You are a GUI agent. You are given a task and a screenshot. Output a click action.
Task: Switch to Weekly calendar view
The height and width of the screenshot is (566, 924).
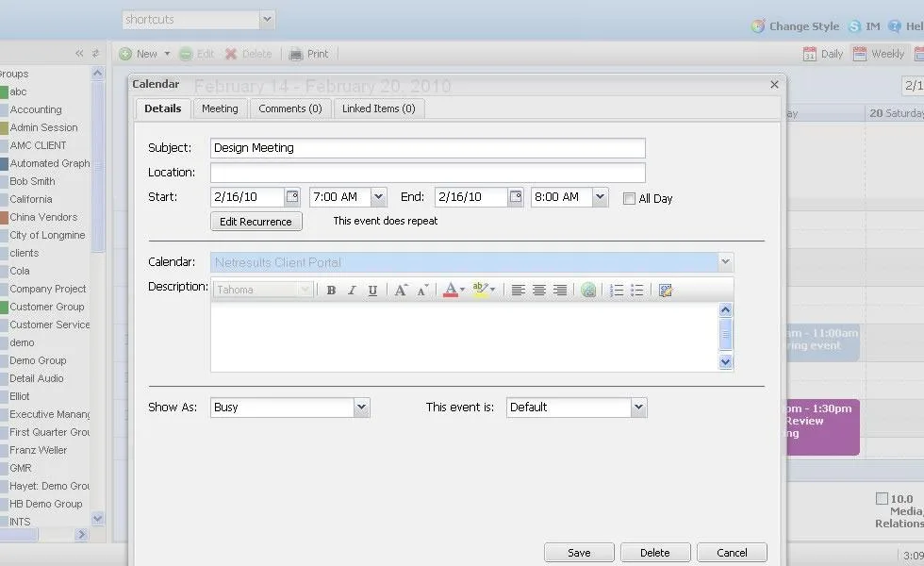(x=879, y=54)
